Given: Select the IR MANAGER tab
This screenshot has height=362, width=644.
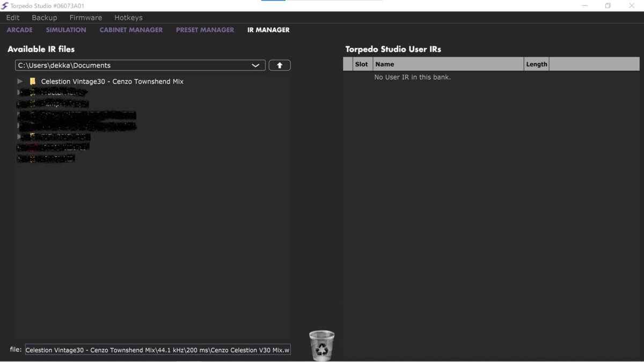Looking at the screenshot, I should [268, 30].
